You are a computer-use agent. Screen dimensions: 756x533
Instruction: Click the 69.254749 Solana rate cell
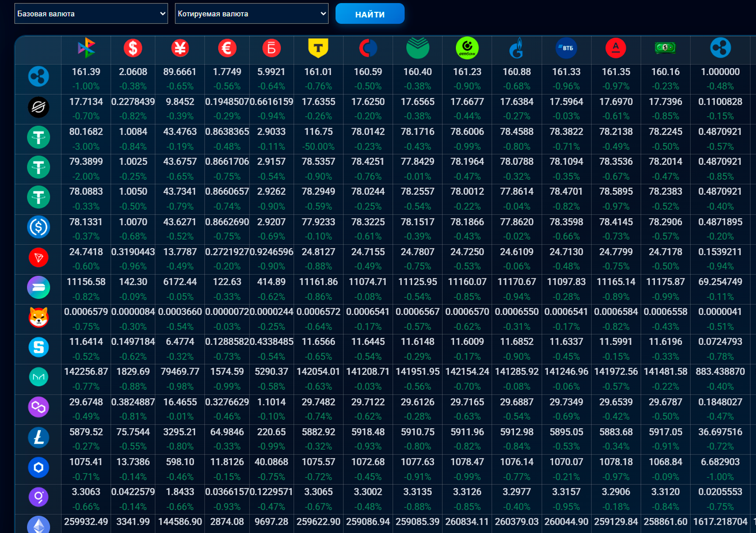(720, 288)
